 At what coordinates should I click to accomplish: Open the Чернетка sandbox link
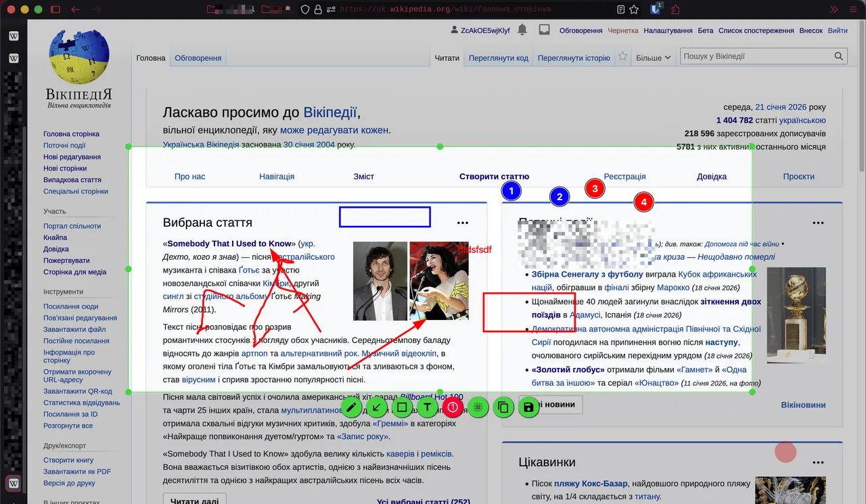point(623,30)
